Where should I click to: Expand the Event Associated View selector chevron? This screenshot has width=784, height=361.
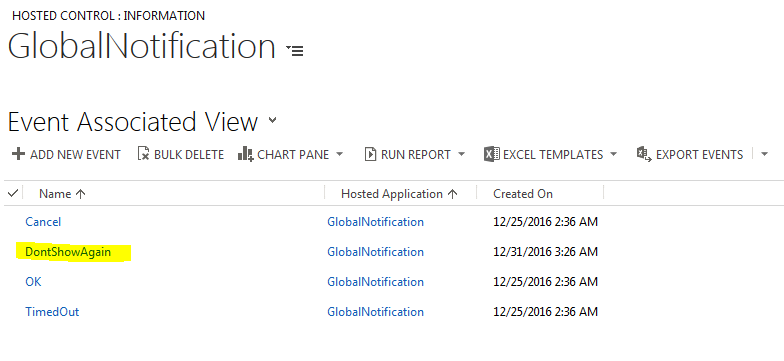[x=272, y=120]
